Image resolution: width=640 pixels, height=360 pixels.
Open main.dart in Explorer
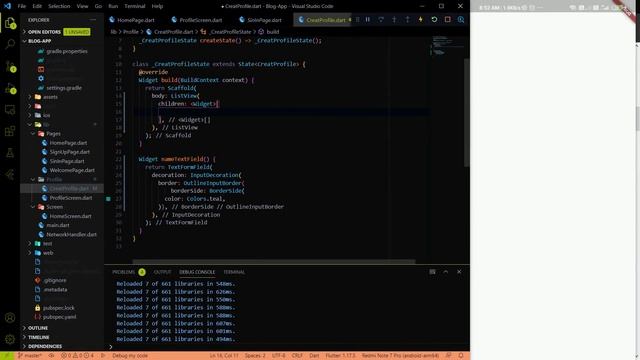58,225
